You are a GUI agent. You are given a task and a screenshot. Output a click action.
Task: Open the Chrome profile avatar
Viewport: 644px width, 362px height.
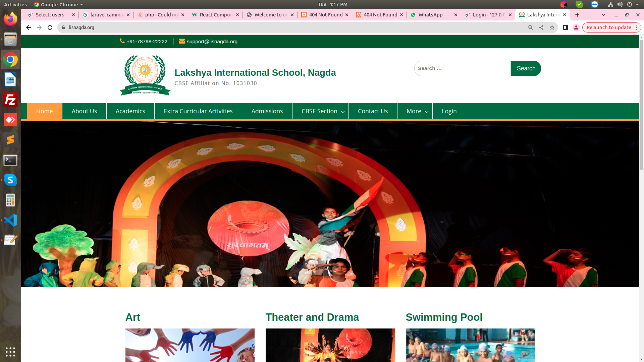(576, 27)
